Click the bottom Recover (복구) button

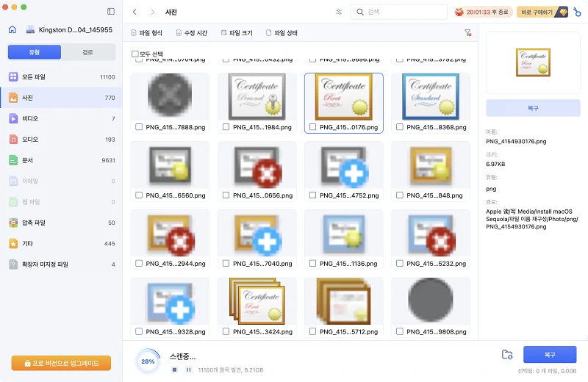[x=550, y=355]
